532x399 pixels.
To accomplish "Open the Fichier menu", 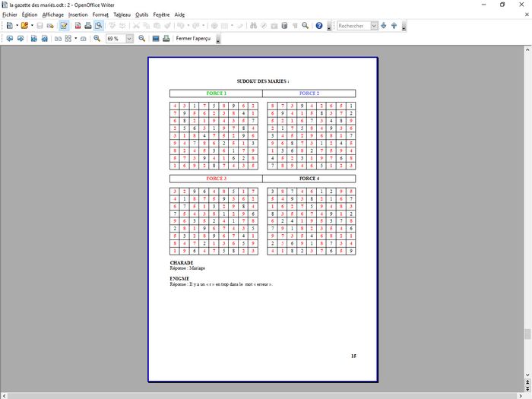I will pyautogui.click(x=9, y=14).
